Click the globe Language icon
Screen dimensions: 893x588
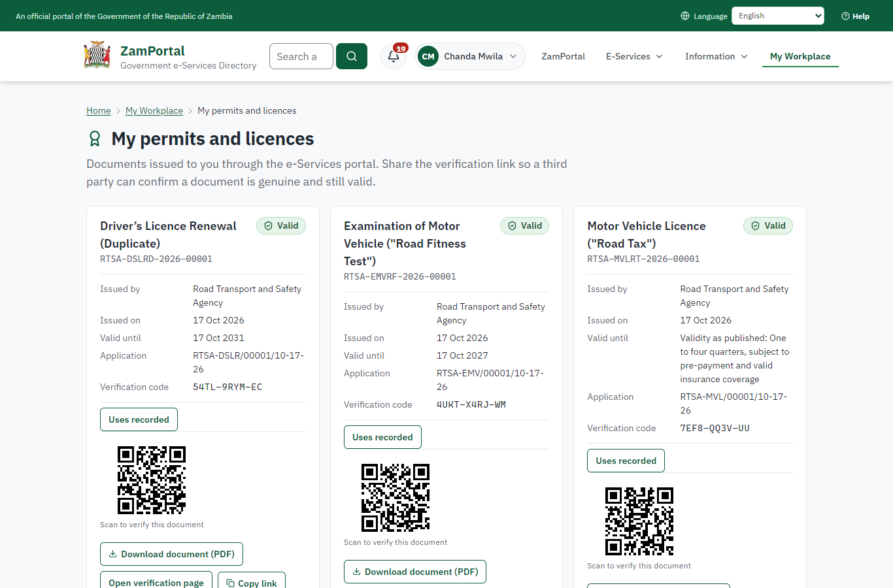685,16
